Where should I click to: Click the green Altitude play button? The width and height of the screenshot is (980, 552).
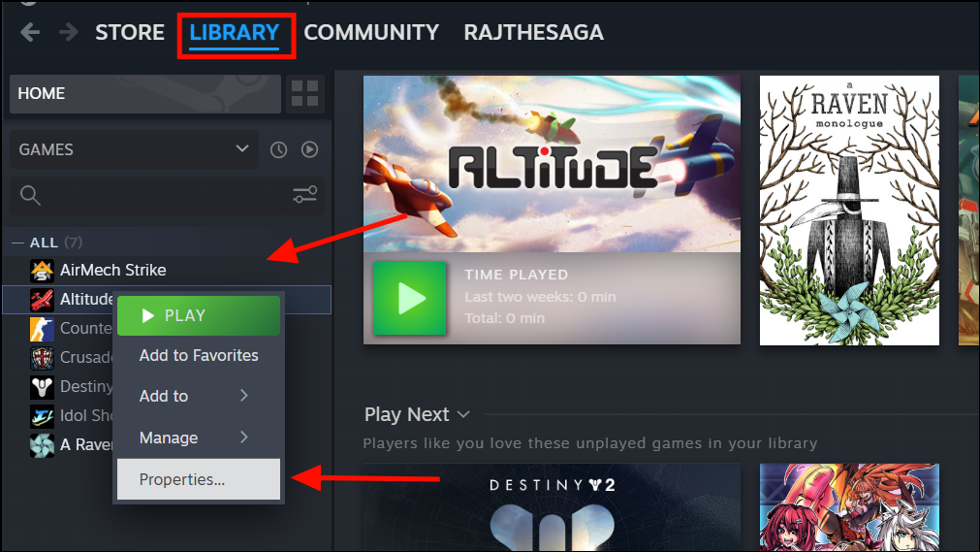pyautogui.click(x=410, y=299)
